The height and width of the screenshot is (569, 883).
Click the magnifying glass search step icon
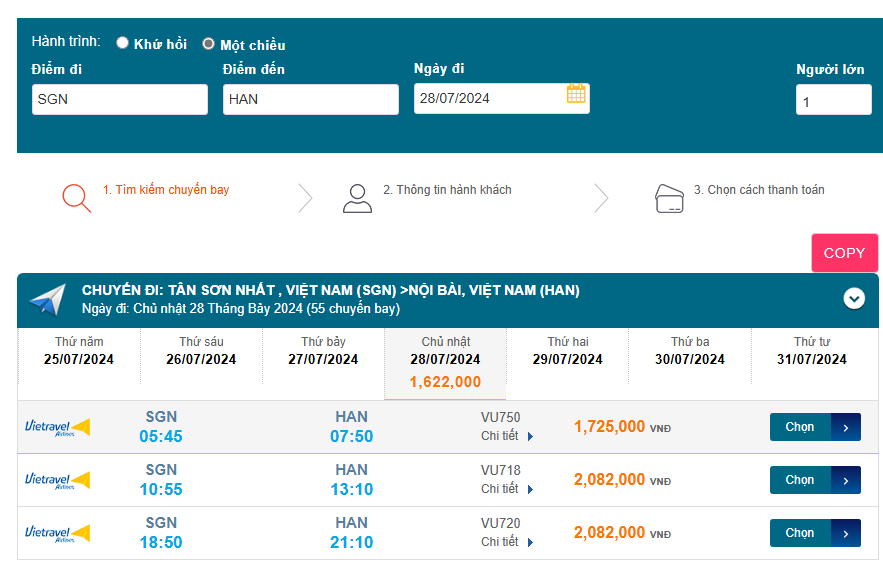click(76, 197)
